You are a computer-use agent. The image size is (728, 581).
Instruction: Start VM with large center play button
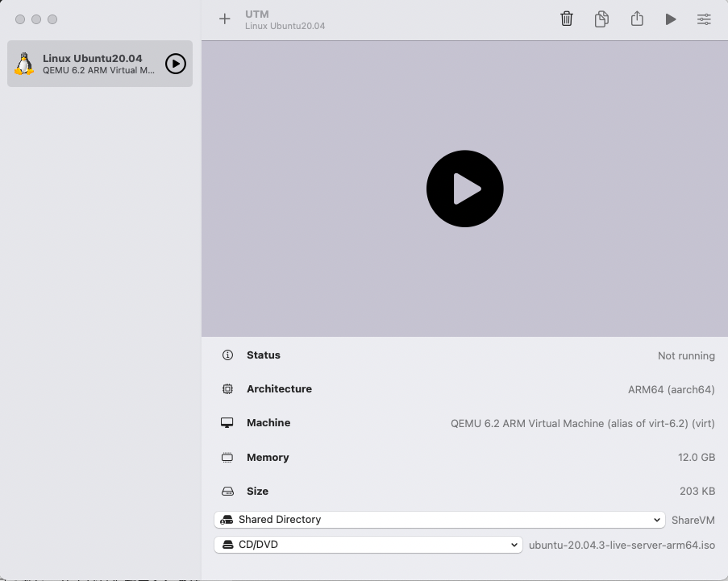464,189
